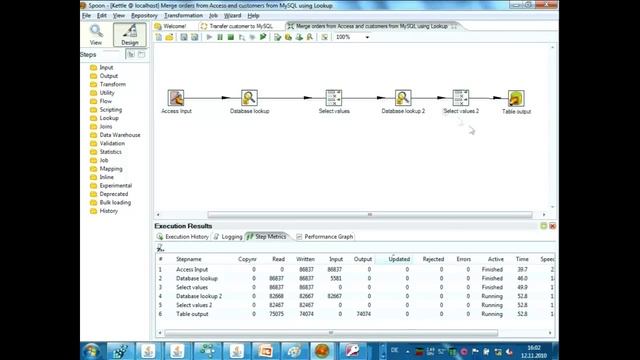Click the Verify transformation toolbar icon
The height and width of the screenshot is (360, 640).
[278, 37]
